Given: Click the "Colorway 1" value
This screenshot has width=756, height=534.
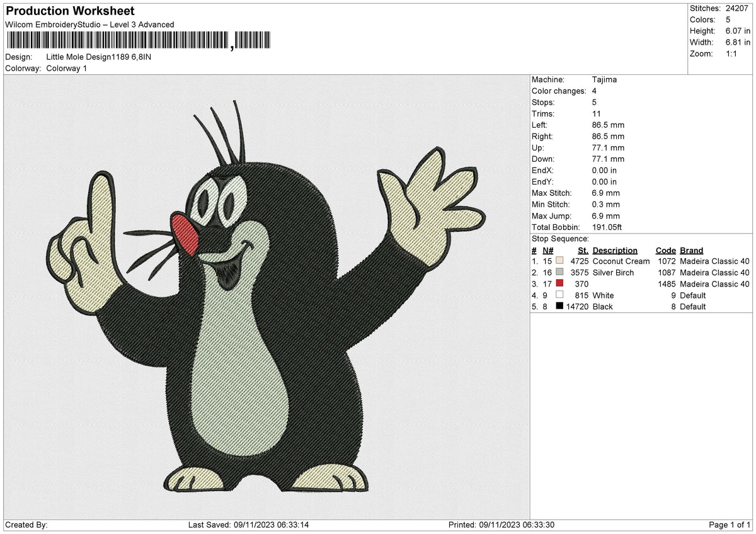Looking at the screenshot, I should [67, 68].
